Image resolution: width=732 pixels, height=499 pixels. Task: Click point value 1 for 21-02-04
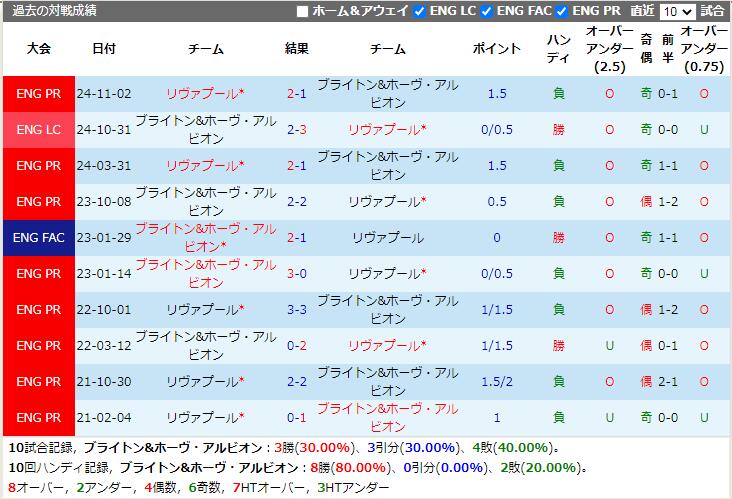497,417
